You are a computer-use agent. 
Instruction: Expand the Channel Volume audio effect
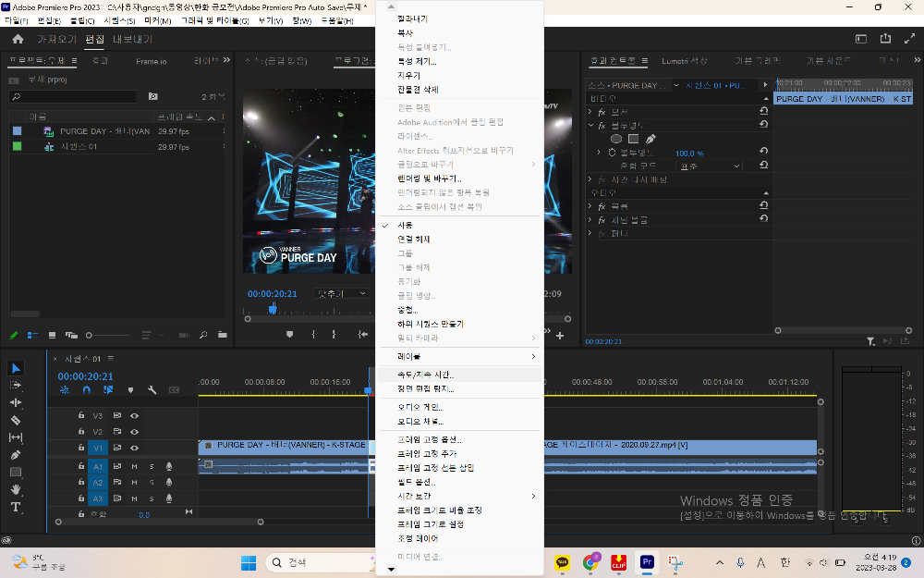click(x=590, y=220)
